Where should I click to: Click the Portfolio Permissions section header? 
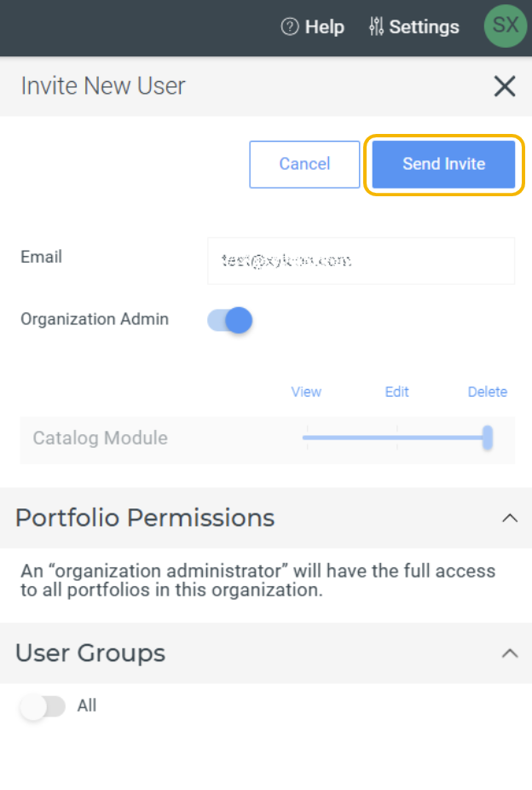[x=266, y=518]
